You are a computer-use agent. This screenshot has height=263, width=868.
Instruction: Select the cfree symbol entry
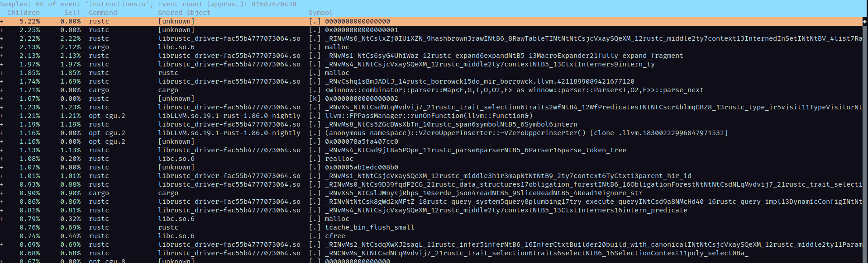pos(335,236)
